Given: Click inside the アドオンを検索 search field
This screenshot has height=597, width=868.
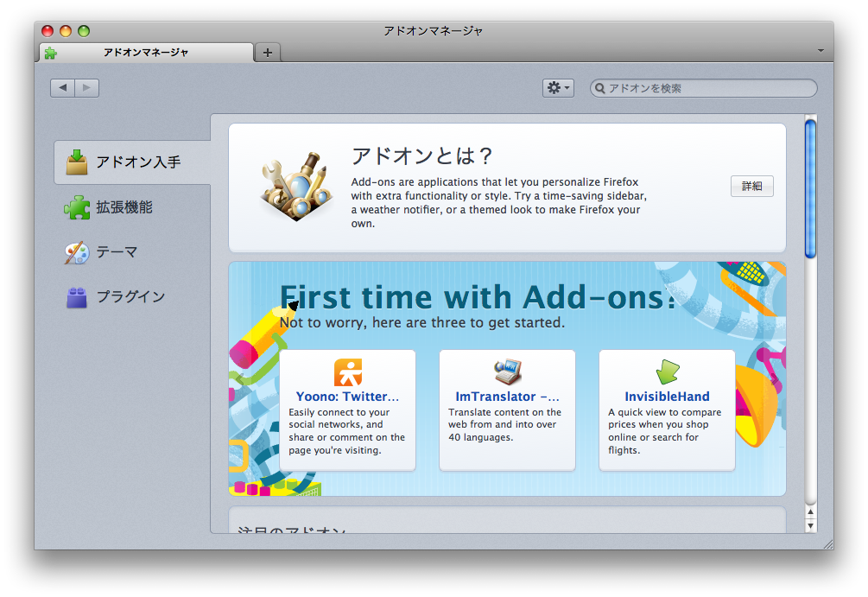Looking at the screenshot, I should (x=691, y=88).
